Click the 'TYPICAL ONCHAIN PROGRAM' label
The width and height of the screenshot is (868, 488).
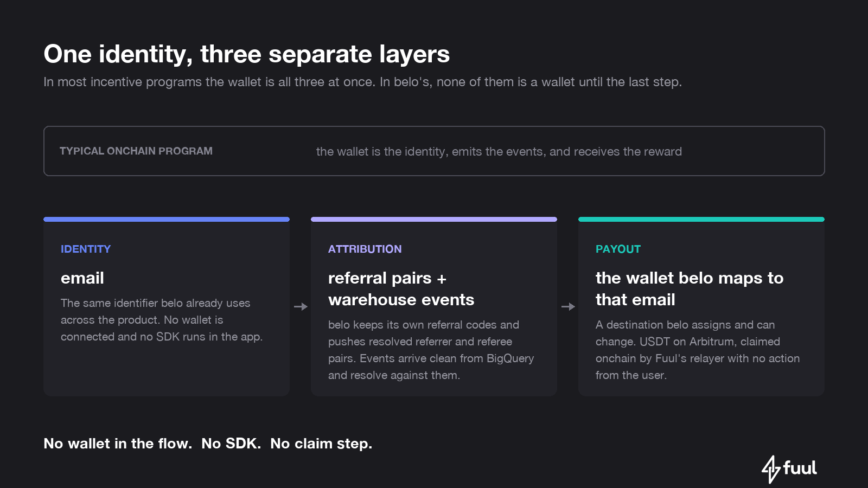pyautogui.click(x=136, y=151)
